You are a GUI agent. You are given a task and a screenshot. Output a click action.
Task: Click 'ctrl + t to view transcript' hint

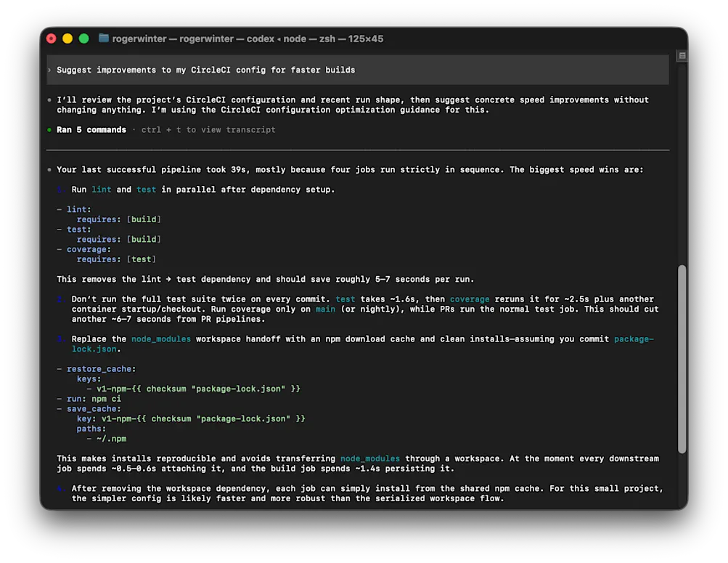click(208, 130)
